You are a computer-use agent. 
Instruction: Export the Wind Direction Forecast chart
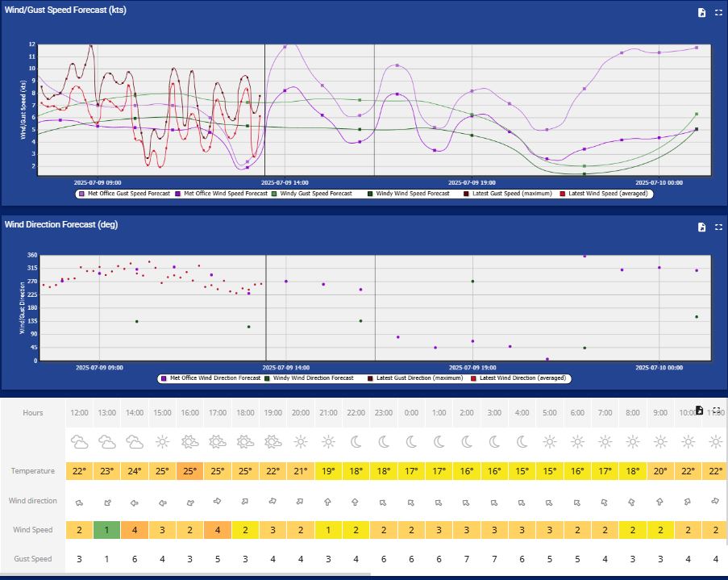click(702, 227)
